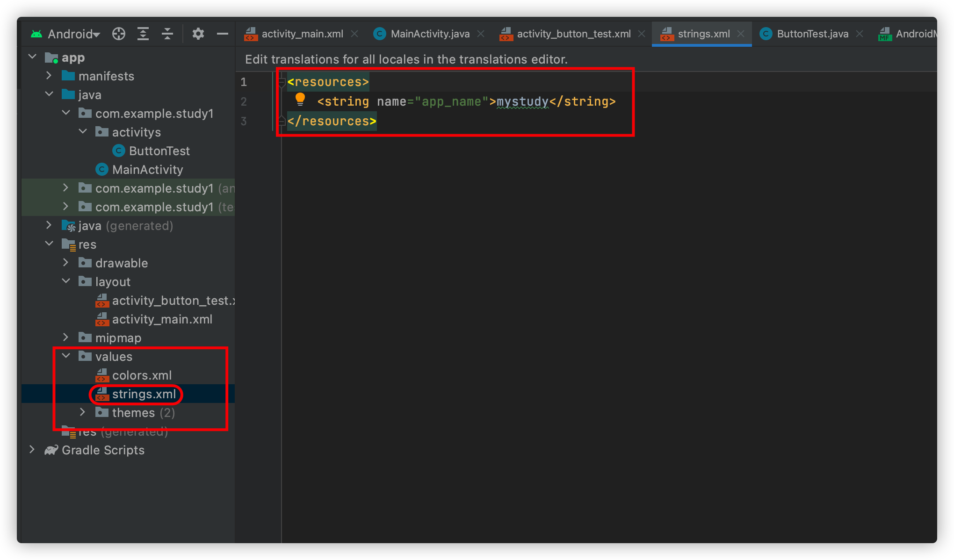The width and height of the screenshot is (954, 560).
Task: Click the MainActivity class icon in tree
Action: coord(102,169)
